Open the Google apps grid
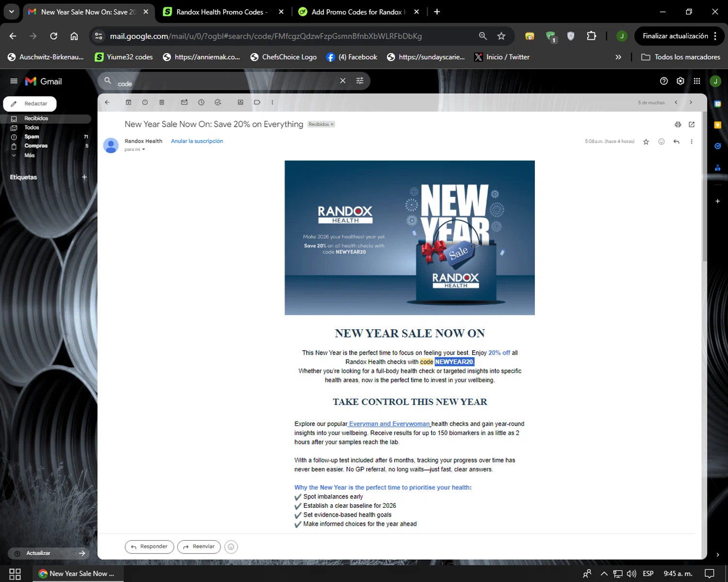 click(697, 81)
